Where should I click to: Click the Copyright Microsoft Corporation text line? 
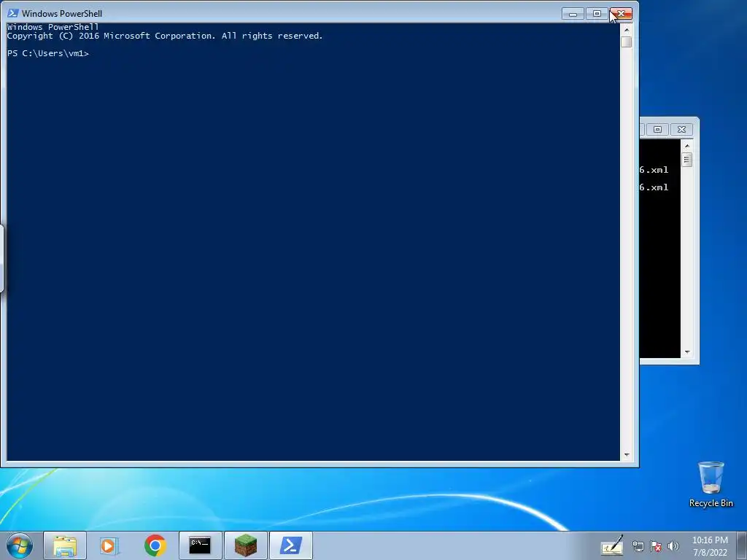pos(165,36)
